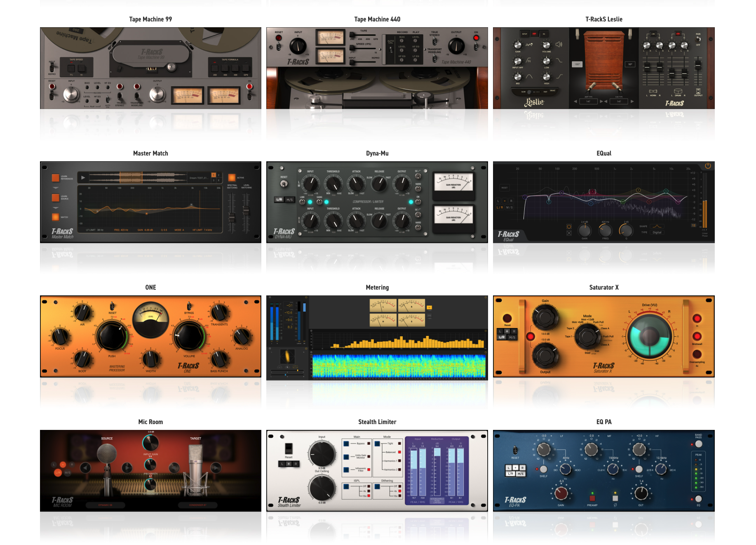Toggle the Bypass button on Stealth Limiter
The image size is (756, 545).
346,444
